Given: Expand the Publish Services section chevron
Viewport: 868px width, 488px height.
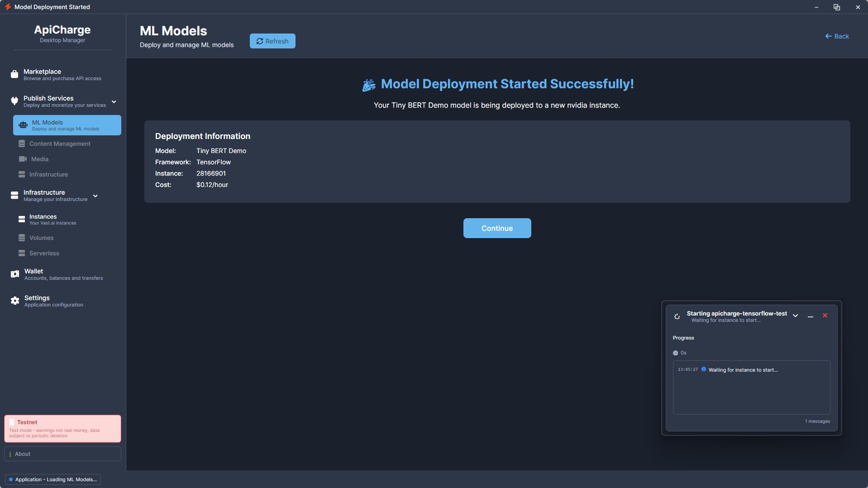Looking at the screenshot, I should (x=114, y=101).
